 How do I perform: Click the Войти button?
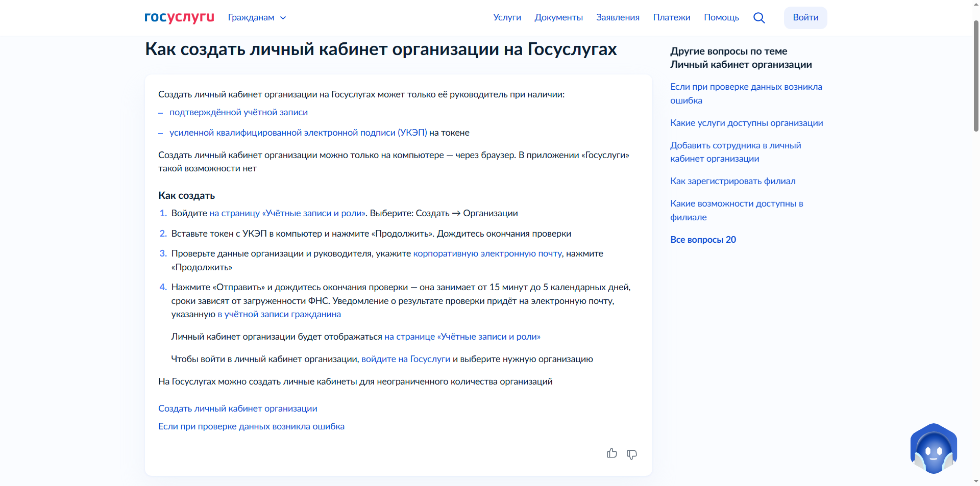805,17
